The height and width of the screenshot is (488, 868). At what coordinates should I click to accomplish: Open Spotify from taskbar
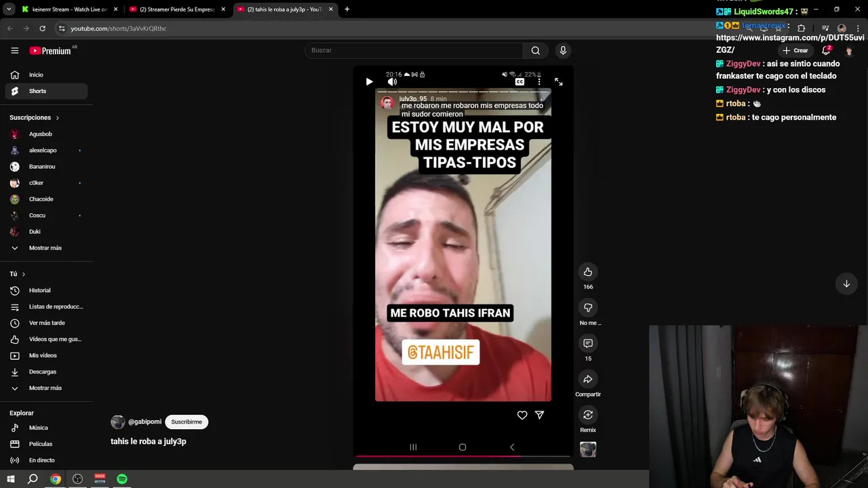(x=122, y=479)
